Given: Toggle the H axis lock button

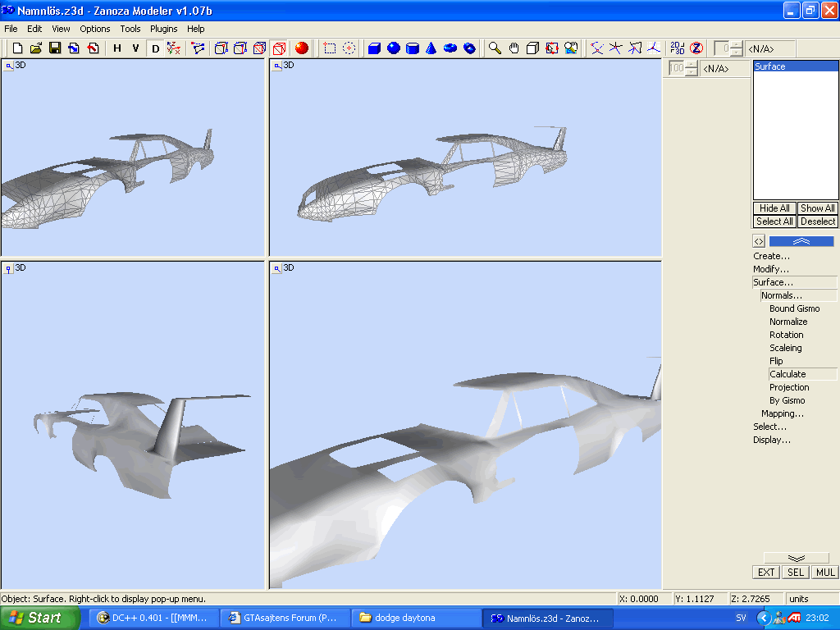Looking at the screenshot, I should [x=117, y=48].
